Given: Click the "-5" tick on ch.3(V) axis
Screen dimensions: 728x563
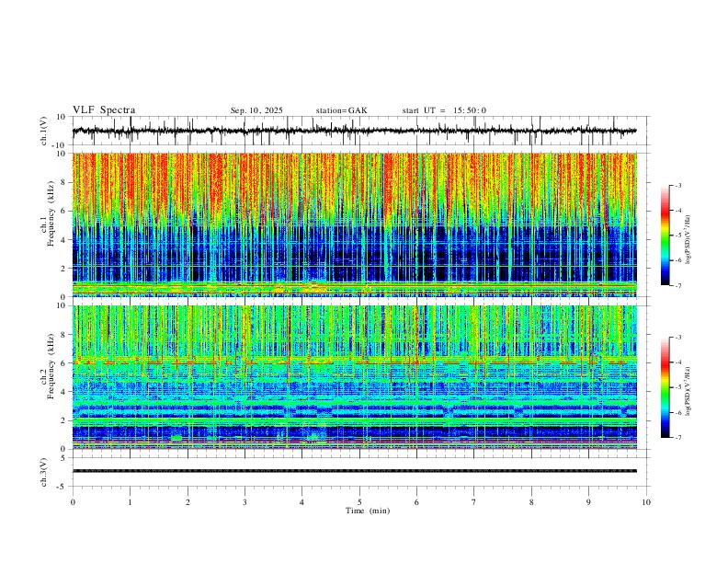Looking at the screenshot, I should (x=63, y=487).
